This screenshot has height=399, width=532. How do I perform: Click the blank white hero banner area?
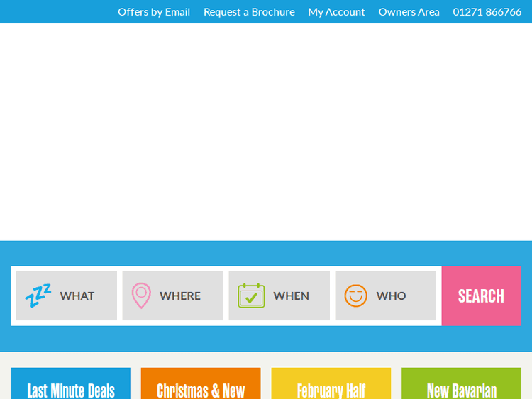pyautogui.click(x=266, y=132)
